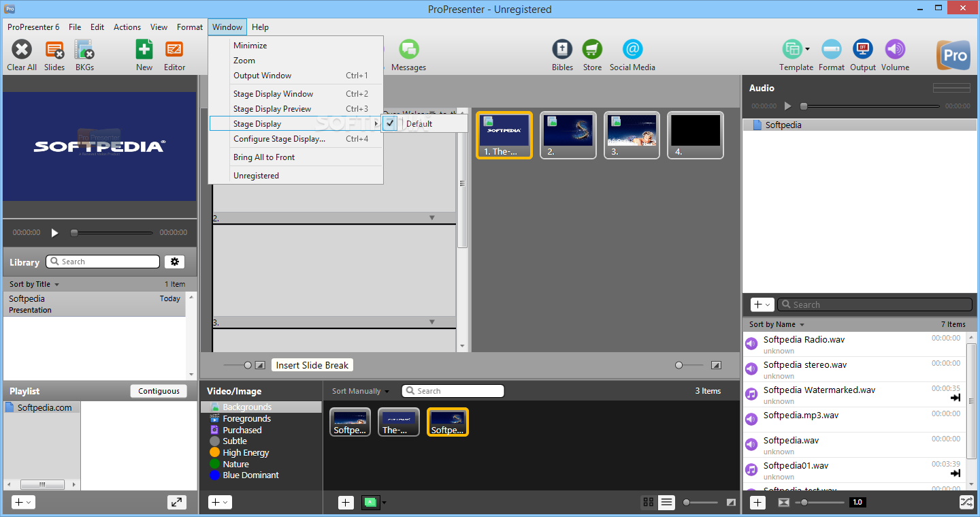Collapse slide 3 section triangle
The image size is (980, 517).
431,322
